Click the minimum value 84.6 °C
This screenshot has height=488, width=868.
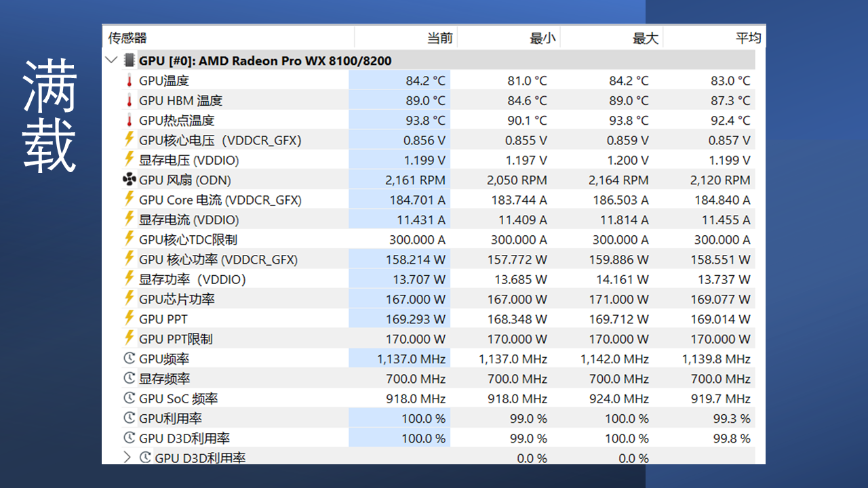coord(528,100)
